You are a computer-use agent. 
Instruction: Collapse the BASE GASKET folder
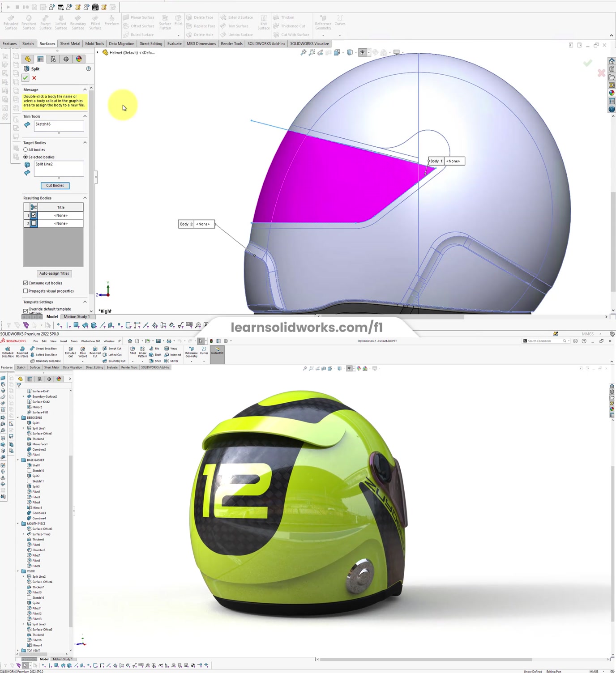pos(18,460)
